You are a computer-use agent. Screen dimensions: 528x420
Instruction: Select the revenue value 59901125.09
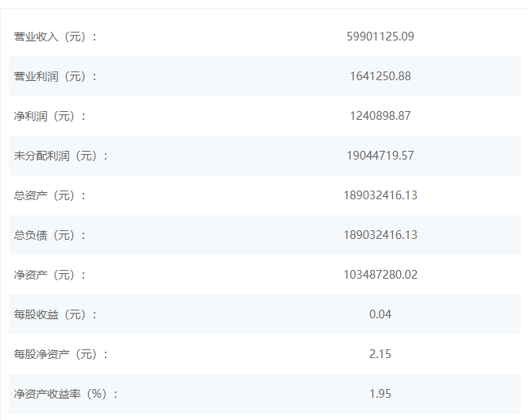380,37
